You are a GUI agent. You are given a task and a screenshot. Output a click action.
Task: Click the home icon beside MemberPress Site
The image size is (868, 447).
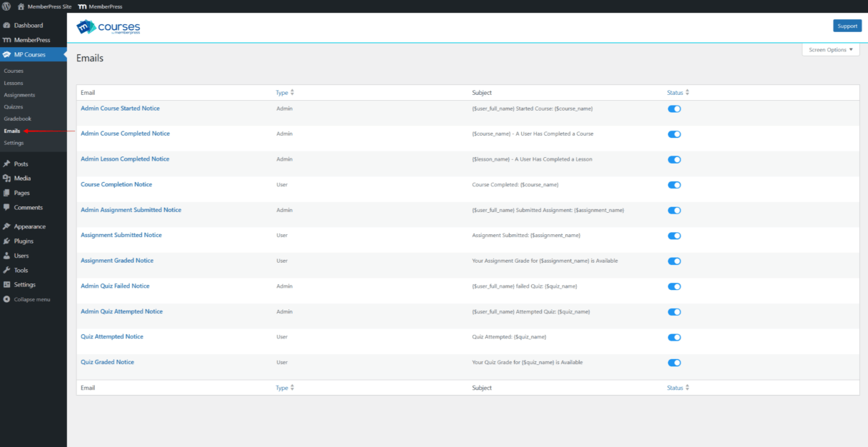21,6
